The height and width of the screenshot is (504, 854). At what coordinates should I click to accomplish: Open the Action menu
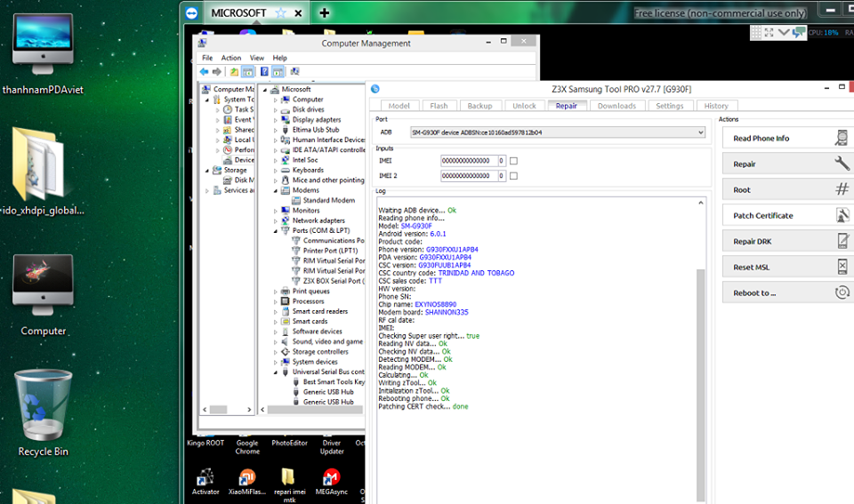(231, 58)
